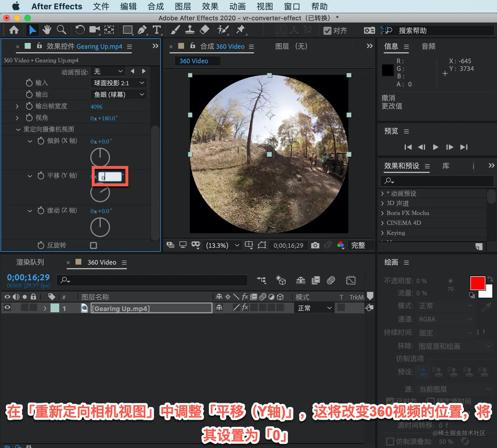The width and height of the screenshot is (497, 448).
Task: Enable Frame Blending icon in timeline
Action: pos(316,280)
